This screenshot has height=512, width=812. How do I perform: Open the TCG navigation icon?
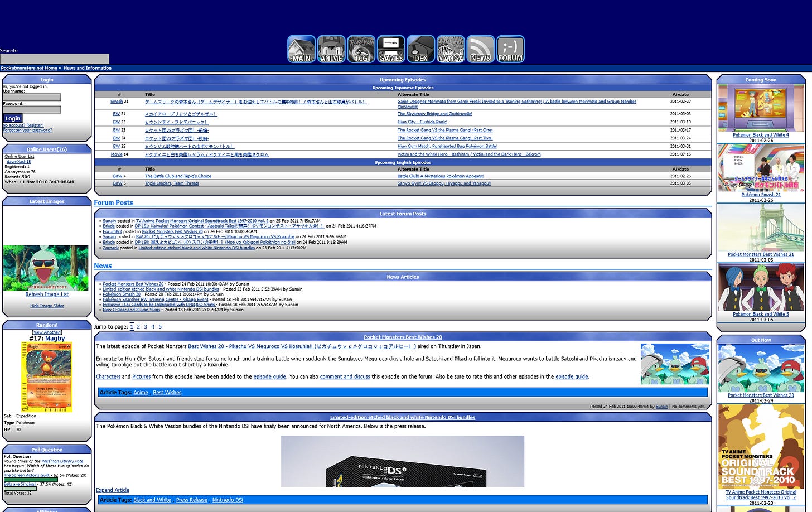[x=361, y=49]
